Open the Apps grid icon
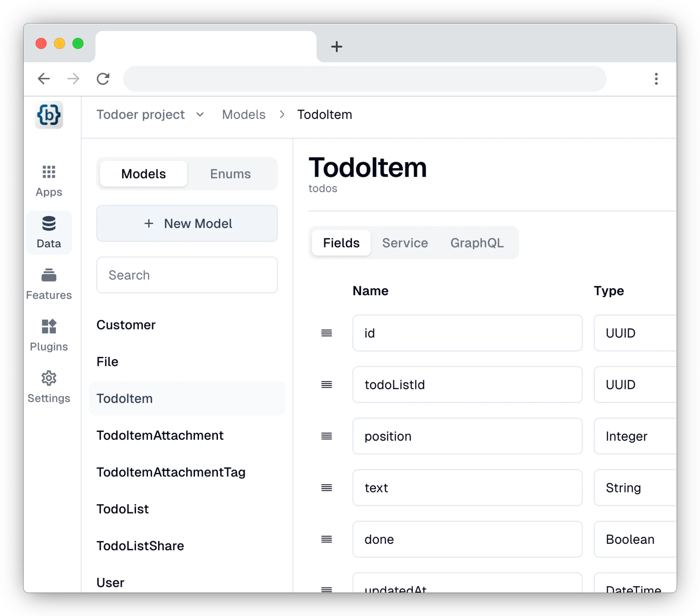Viewport: 700px width, 616px height. pyautogui.click(x=49, y=172)
